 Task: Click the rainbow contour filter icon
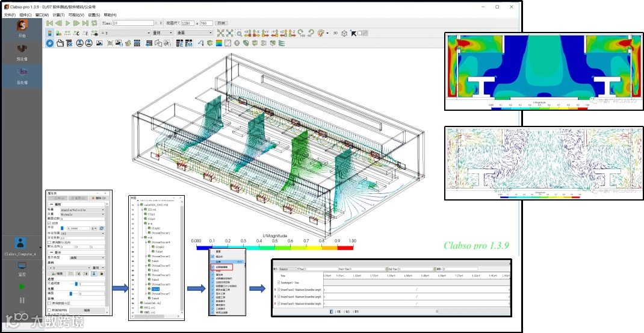(219, 43)
